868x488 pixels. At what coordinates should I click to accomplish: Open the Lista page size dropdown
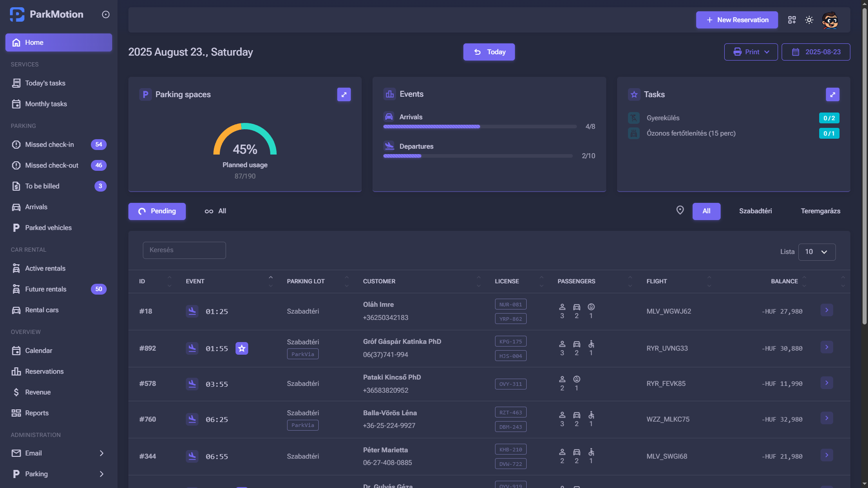[x=816, y=252]
